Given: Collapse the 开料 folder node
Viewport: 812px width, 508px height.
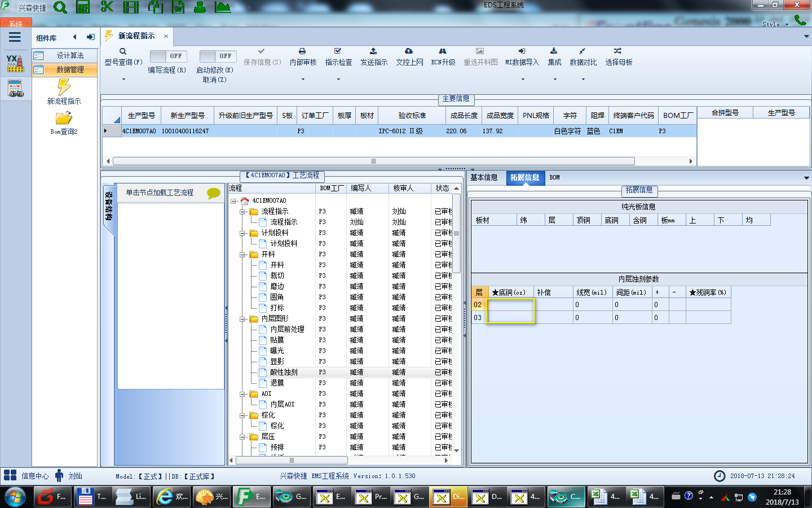Looking at the screenshot, I should 242,254.
